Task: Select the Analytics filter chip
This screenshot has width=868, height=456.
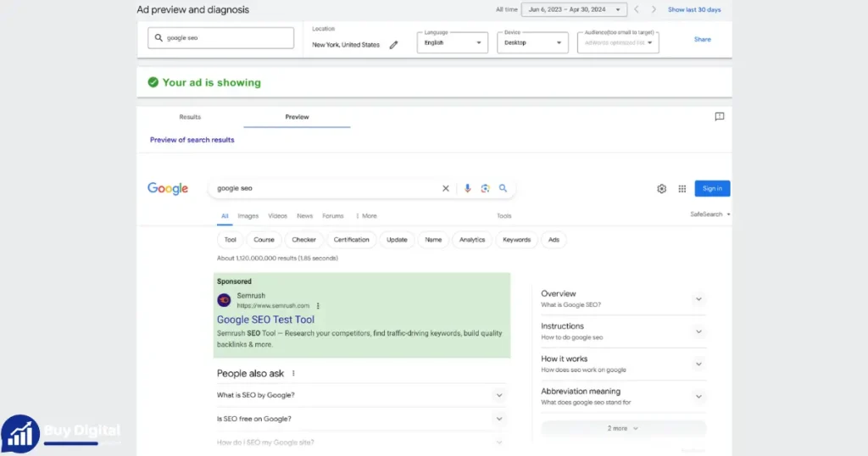Action: pos(472,240)
